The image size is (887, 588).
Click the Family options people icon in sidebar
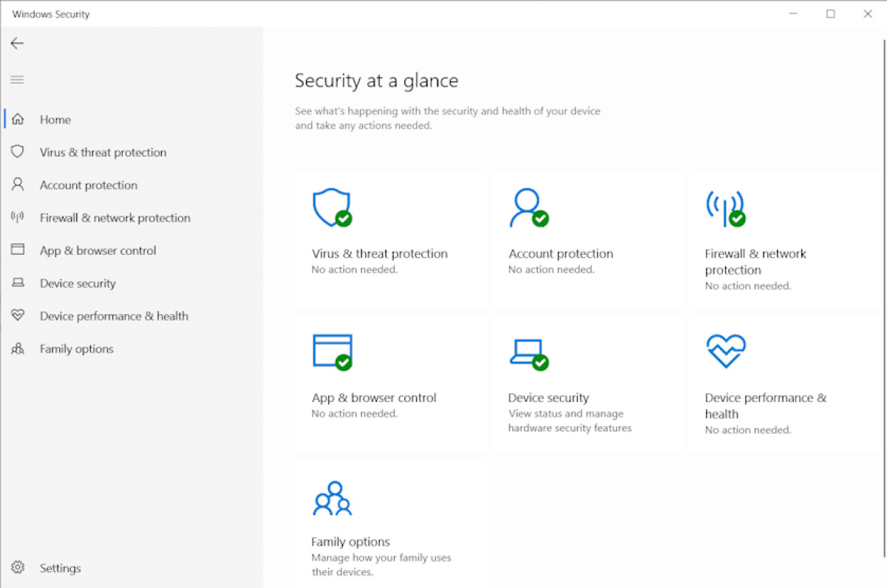[x=18, y=349]
